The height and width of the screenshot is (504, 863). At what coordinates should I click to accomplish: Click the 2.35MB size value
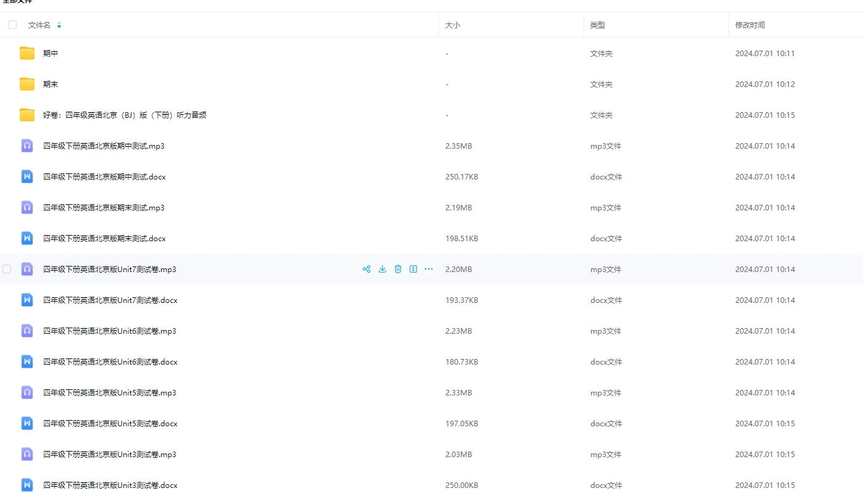[x=458, y=146]
